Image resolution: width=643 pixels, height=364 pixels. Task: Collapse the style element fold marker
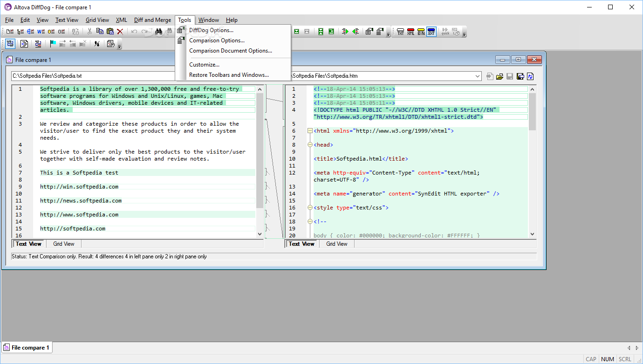pos(310,208)
